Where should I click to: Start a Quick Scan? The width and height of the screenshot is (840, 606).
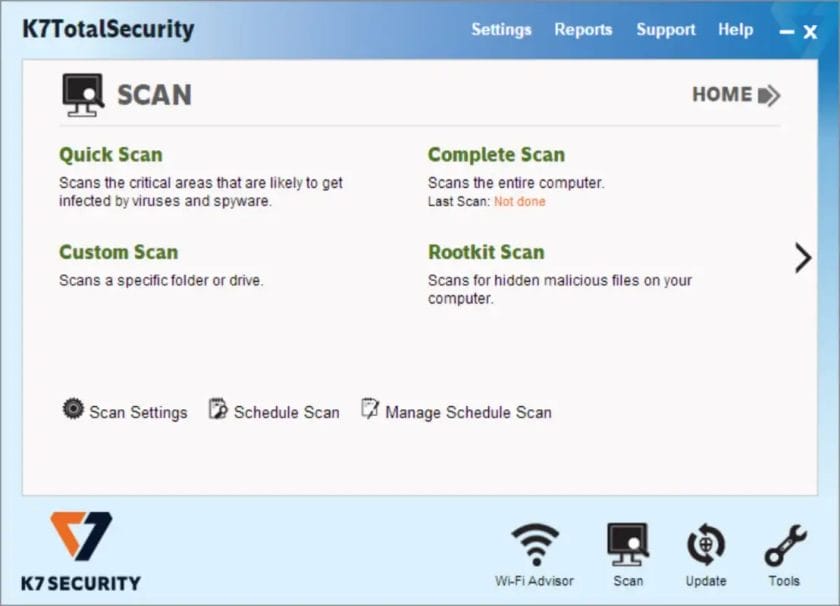(110, 155)
